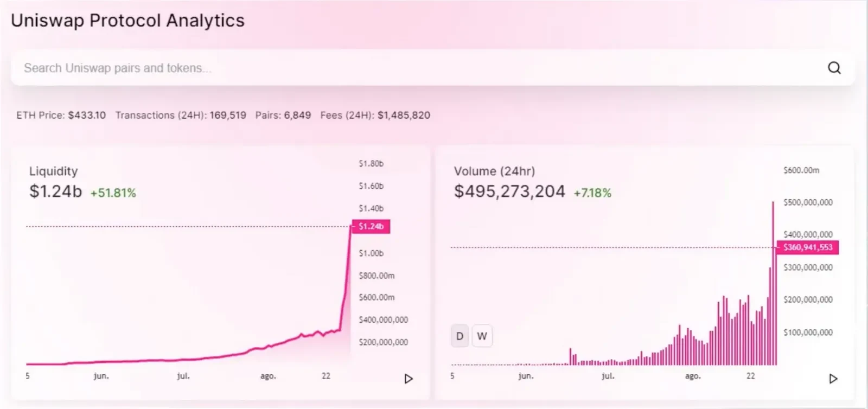
Task: Click the $360,941,553 volume marker label
Action: point(808,247)
